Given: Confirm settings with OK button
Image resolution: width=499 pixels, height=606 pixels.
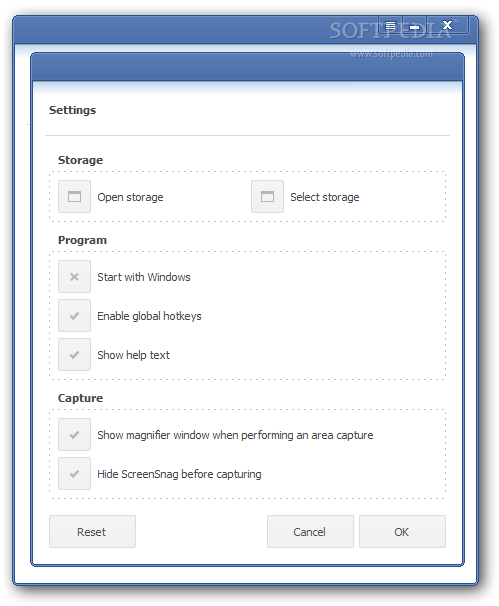Looking at the screenshot, I should coord(402,531).
